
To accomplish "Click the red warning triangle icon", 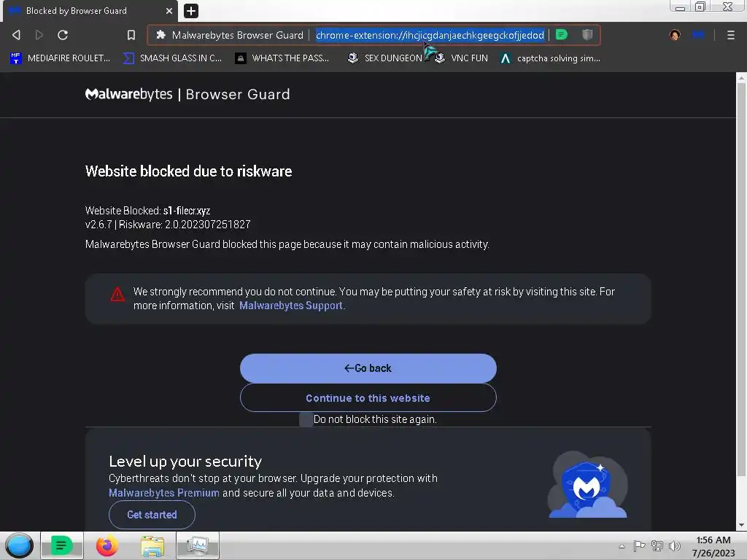I will (x=117, y=295).
